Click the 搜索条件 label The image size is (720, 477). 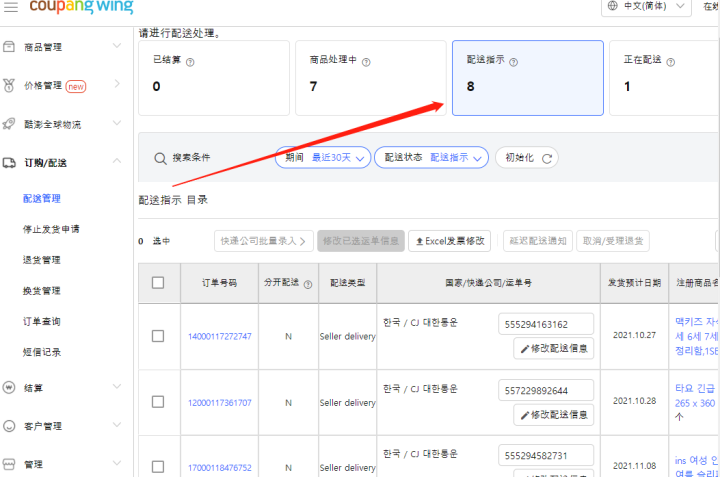point(191,157)
